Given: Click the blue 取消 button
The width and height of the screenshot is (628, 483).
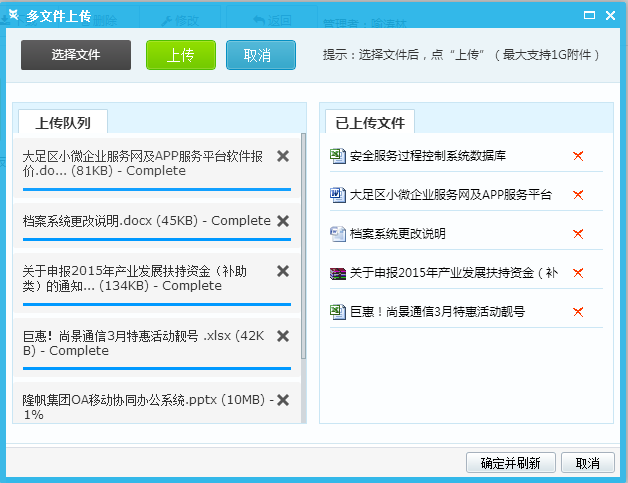Looking at the screenshot, I should coord(260,55).
